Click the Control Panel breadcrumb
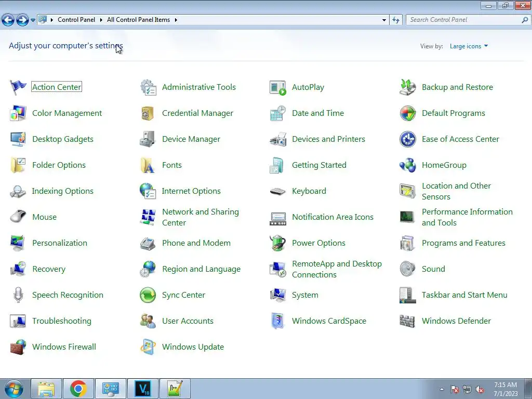 [76, 20]
